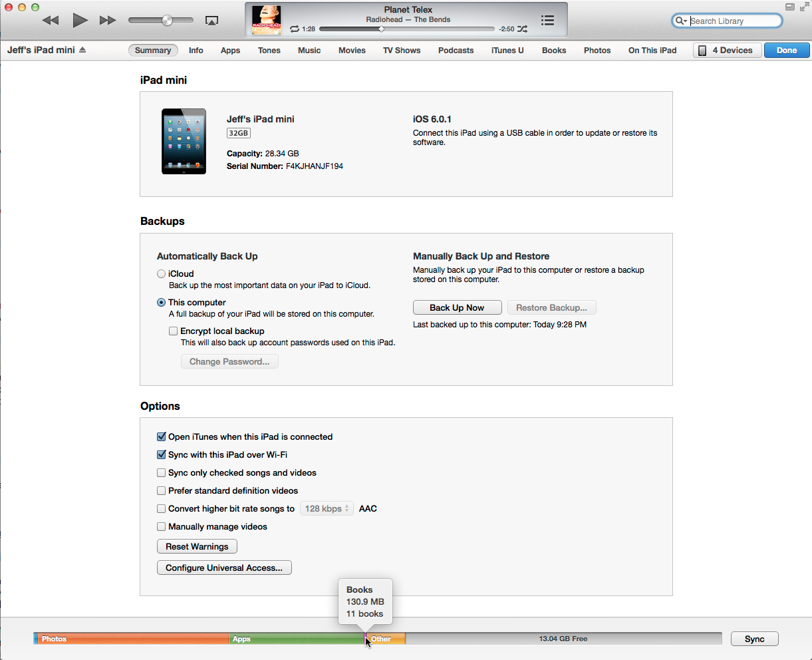Image resolution: width=812 pixels, height=660 pixels.
Task: Click the iPad mini device image
Action: [184, 141]
